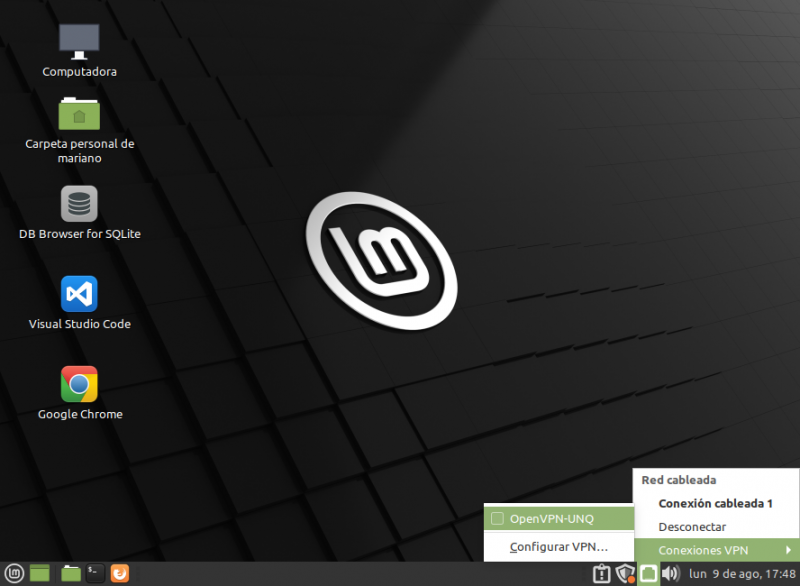
Task: Open the Firefox launcher in the panel
Action: pyautogui.click(x=120, y=574)
